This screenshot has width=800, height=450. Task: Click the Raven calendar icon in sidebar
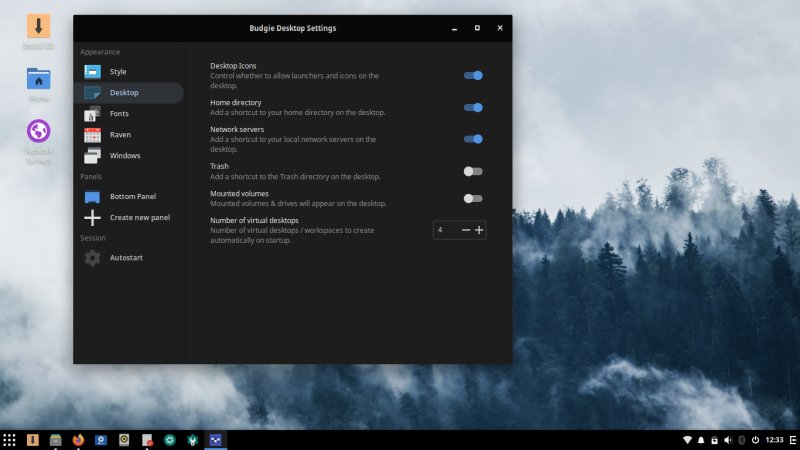tap(92, 135)
